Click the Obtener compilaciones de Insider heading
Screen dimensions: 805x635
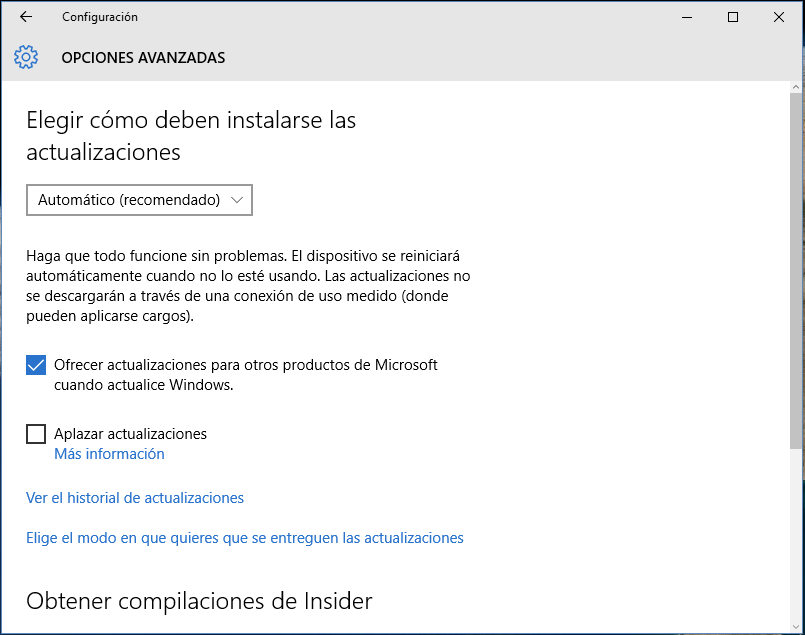pos(199,601)
